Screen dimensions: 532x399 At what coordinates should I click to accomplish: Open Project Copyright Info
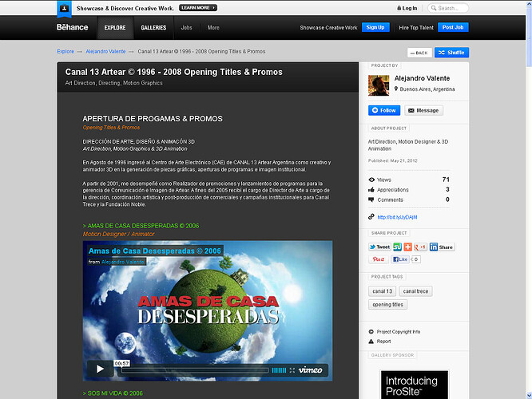point(399,332)
